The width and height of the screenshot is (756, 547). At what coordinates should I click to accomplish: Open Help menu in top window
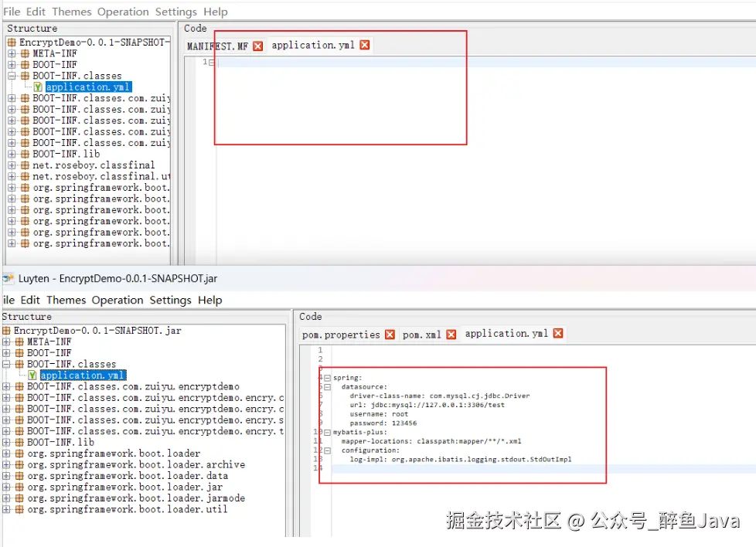click(x=215, y=12)
